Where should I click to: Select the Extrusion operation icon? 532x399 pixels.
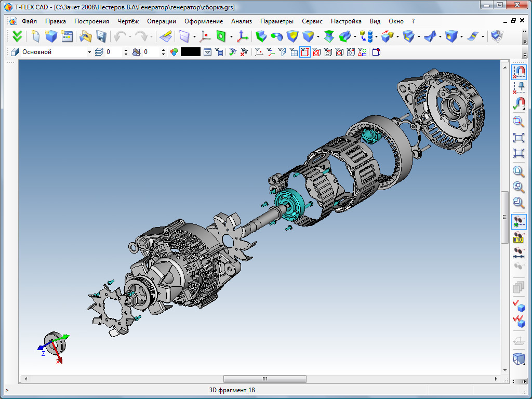click(x=261, y=36)
